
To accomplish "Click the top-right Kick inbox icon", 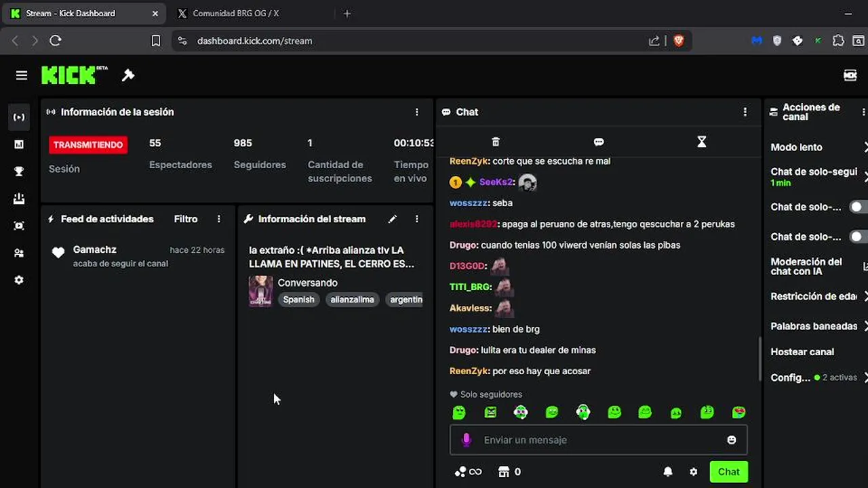I will pyautogui.click(x=850, y=75).
